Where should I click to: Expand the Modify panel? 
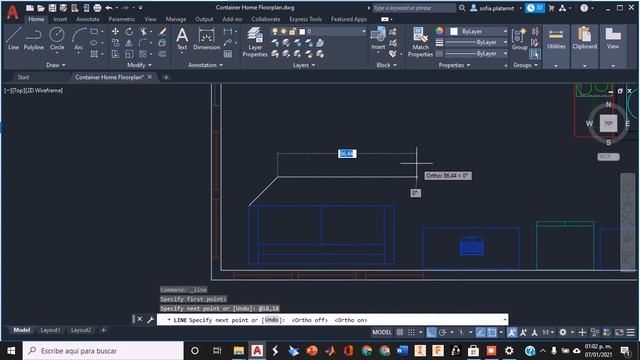pos(139,65)
